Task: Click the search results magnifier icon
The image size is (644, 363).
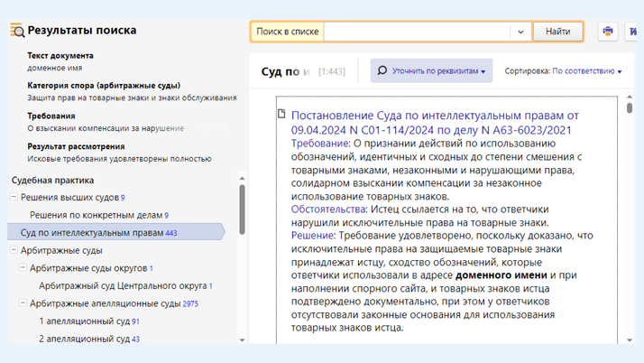Action: coord(17,31)
